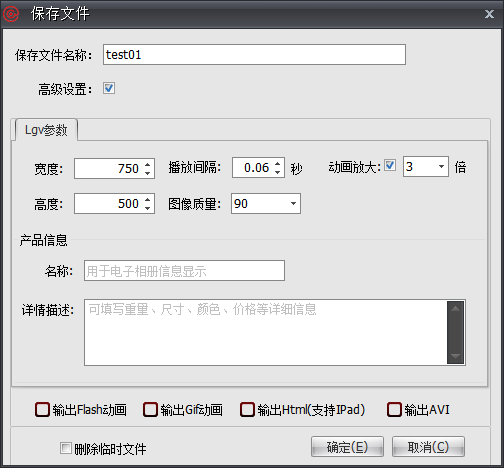Uncheck the 高级设置 checkbox

click(x=109, y=88)
